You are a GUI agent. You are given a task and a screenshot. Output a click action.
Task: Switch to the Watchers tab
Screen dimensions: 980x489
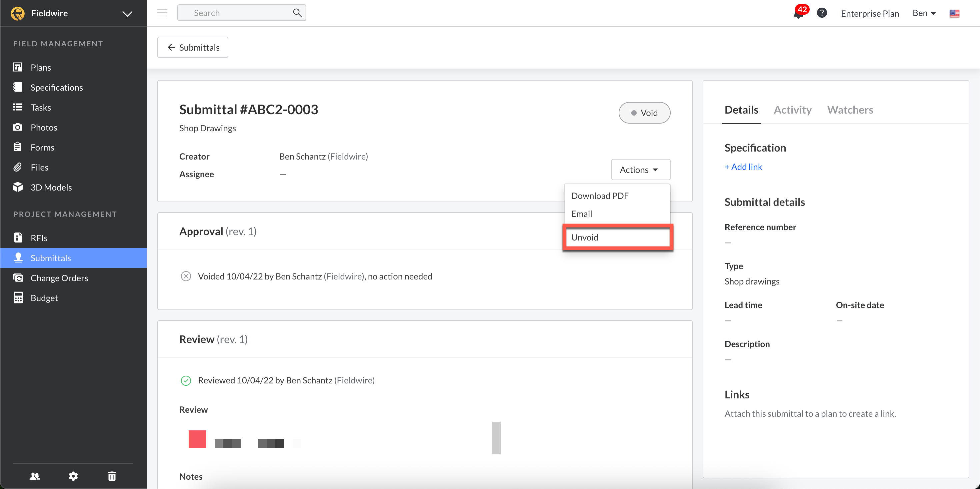[850, 110]
